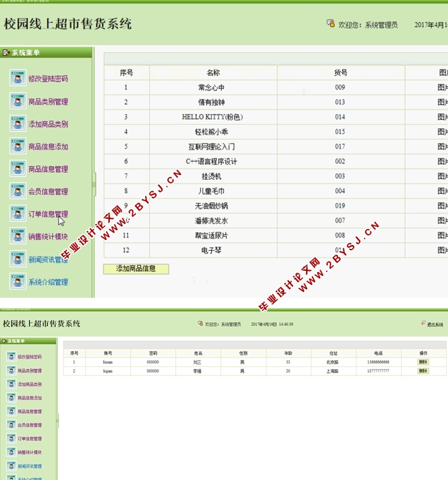This screenshot has width=448, height=480.
Task: Open 修改登陆密码 link on the product-list screen
Action: (48, 79)
